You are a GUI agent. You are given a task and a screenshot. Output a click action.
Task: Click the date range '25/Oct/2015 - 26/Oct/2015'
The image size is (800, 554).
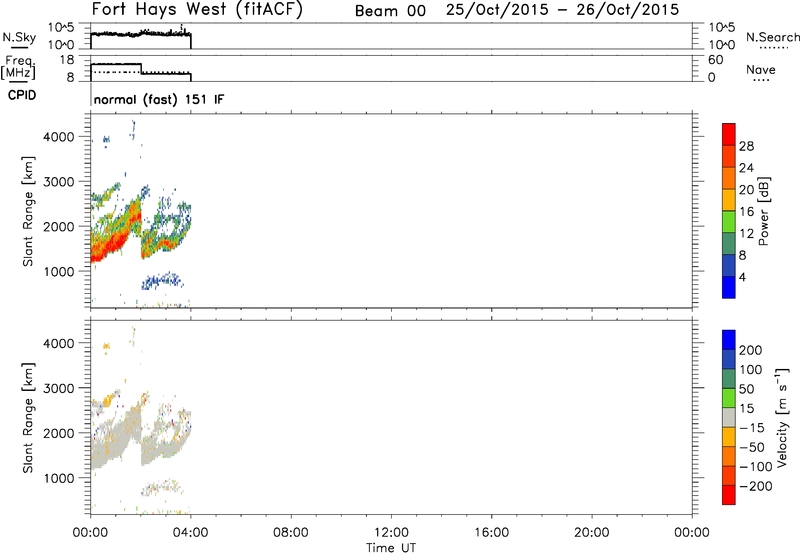(562, 10)
